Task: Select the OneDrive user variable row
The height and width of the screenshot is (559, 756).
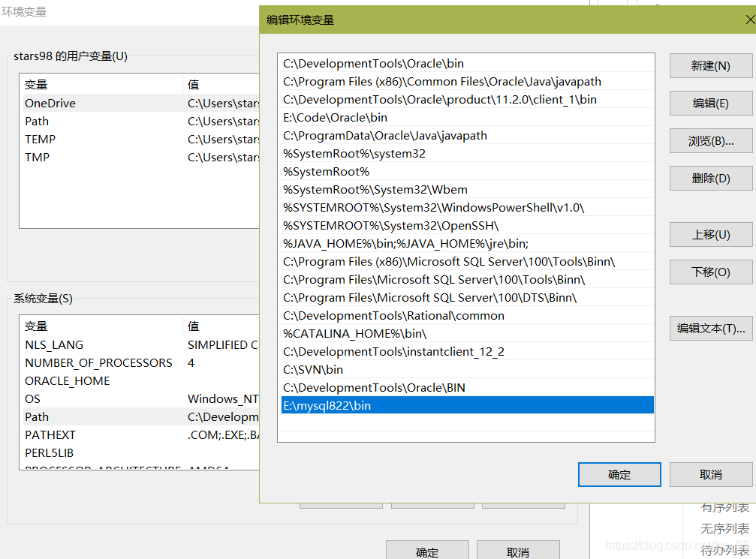Action: pos(50,104)
